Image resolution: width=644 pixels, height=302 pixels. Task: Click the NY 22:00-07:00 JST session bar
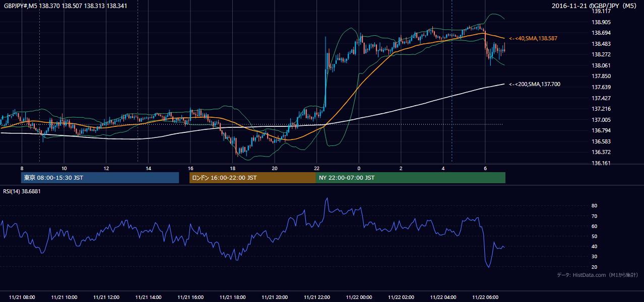click(411, 178)
